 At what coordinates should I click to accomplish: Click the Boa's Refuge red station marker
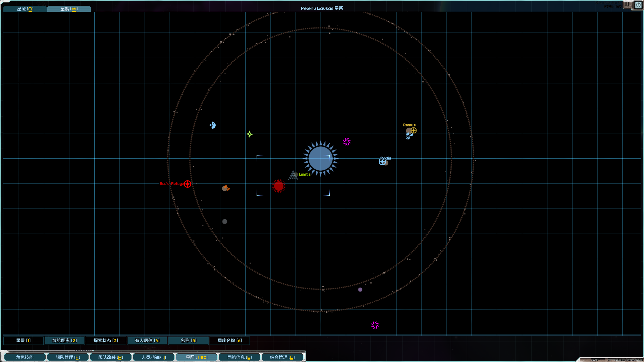click(x=187, y=184)
